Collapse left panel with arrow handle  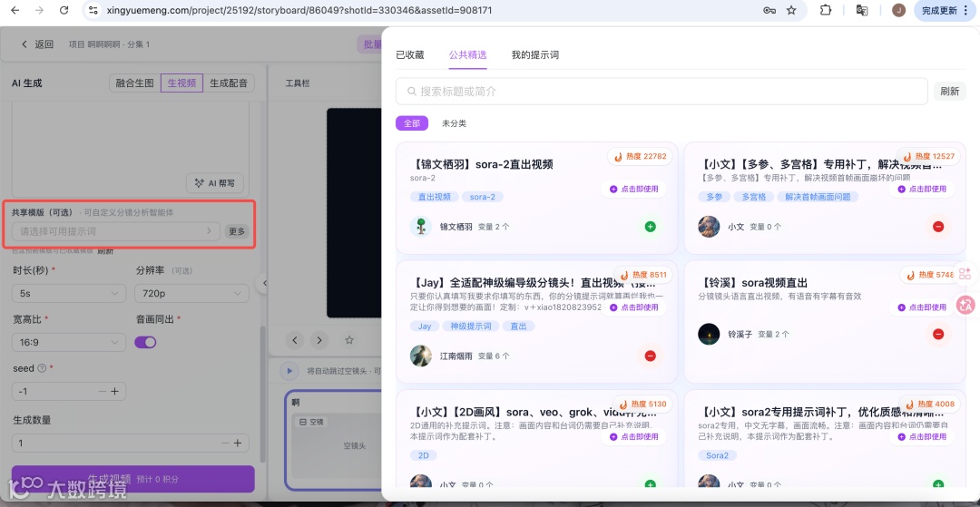[264, 283]
